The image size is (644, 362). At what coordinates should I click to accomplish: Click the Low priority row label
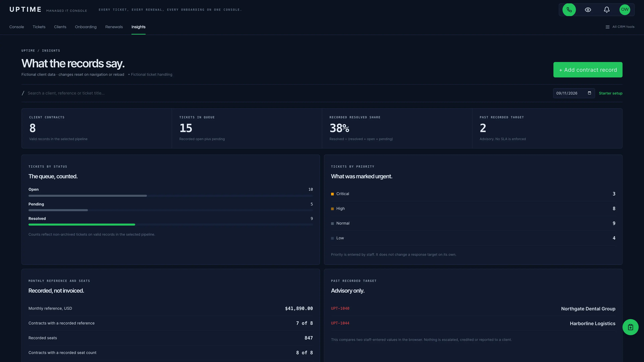click(340, 238)
